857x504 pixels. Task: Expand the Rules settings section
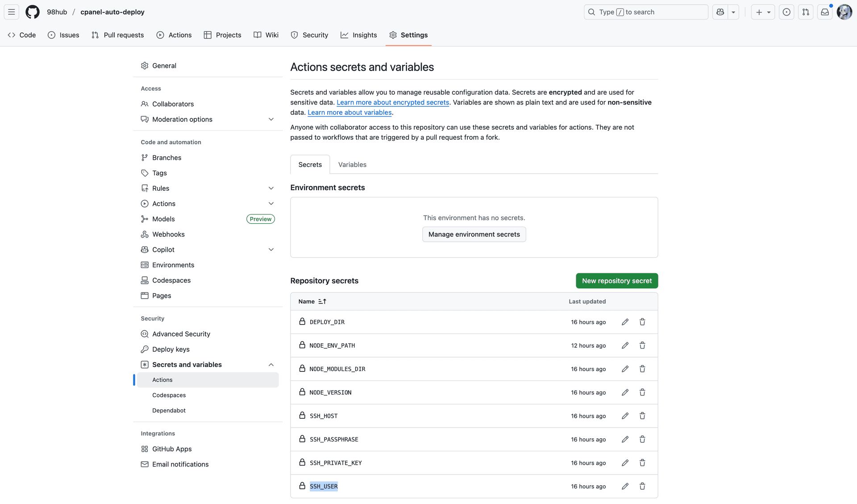click(271, 188)
